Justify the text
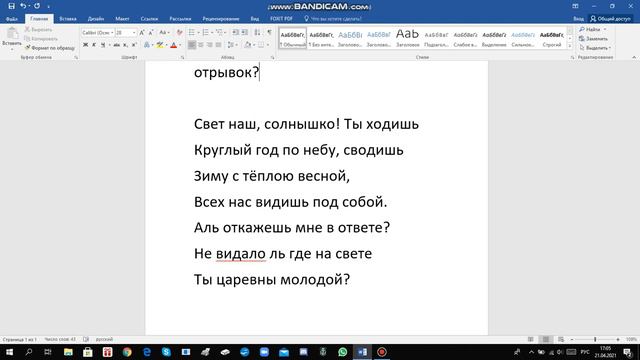 point(219,45)
